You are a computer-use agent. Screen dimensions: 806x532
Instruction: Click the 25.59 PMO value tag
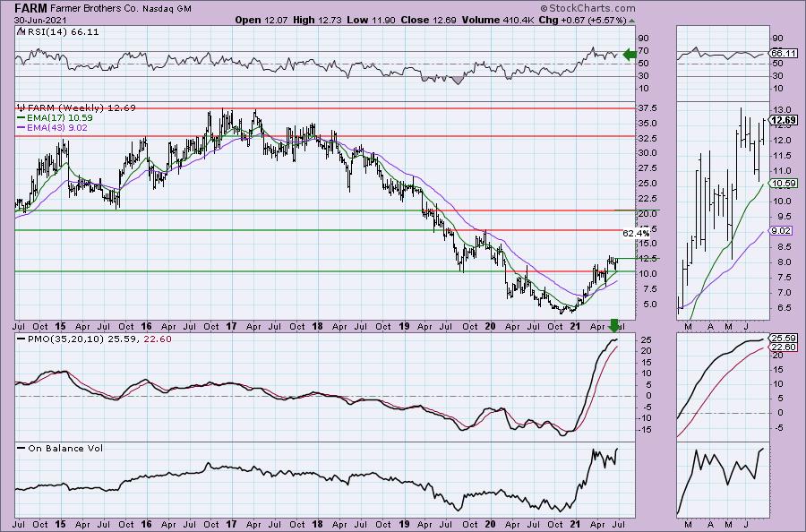[x=784, y=339]
